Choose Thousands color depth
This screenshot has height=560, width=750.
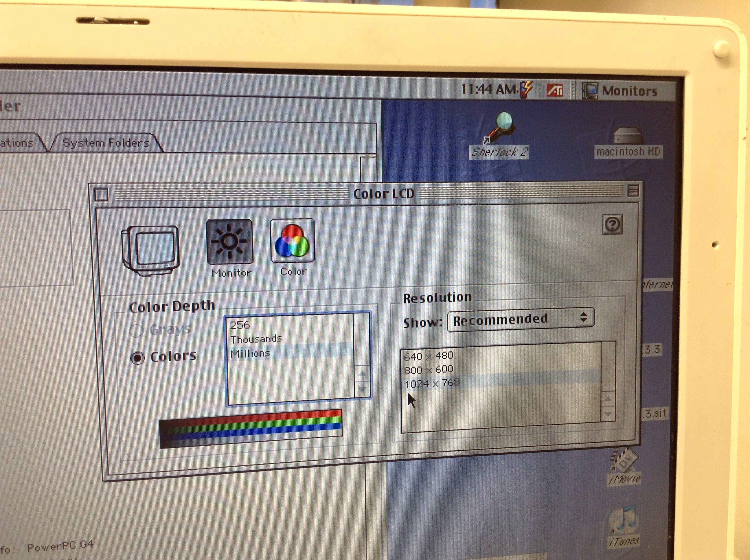(256, 339)
